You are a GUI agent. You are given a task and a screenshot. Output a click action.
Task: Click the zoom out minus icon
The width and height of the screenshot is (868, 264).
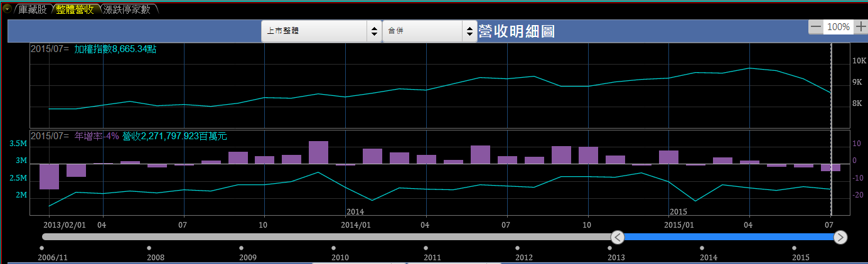coord(815,27)
